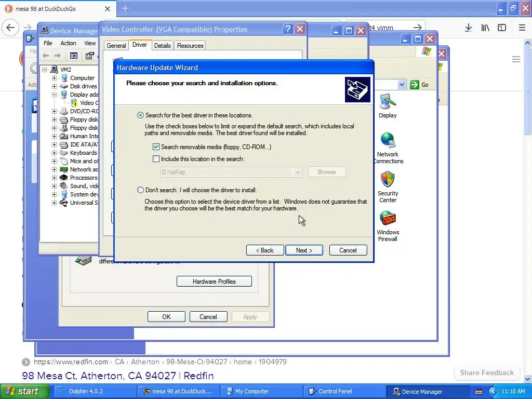Collapse the VM2 root tree node
This screenshot has height=399, width=532.
[x=45, y=70]
